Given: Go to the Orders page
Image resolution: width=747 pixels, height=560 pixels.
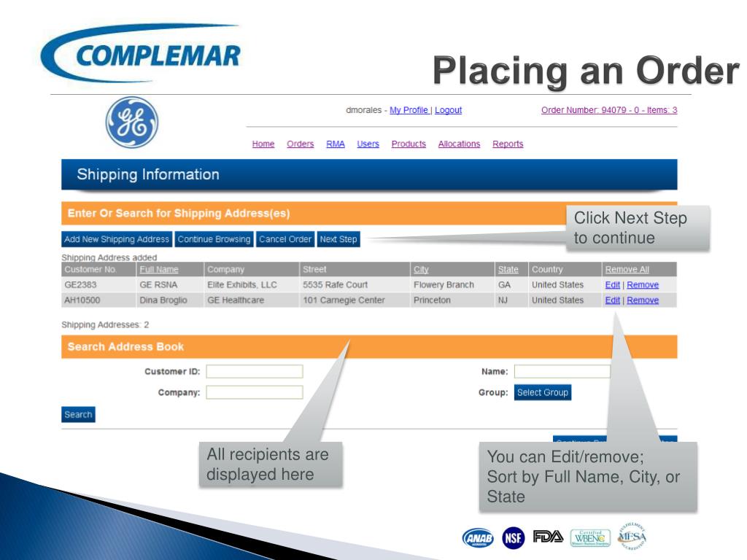Looking at the screenshot, I should [x=300, y=144].
